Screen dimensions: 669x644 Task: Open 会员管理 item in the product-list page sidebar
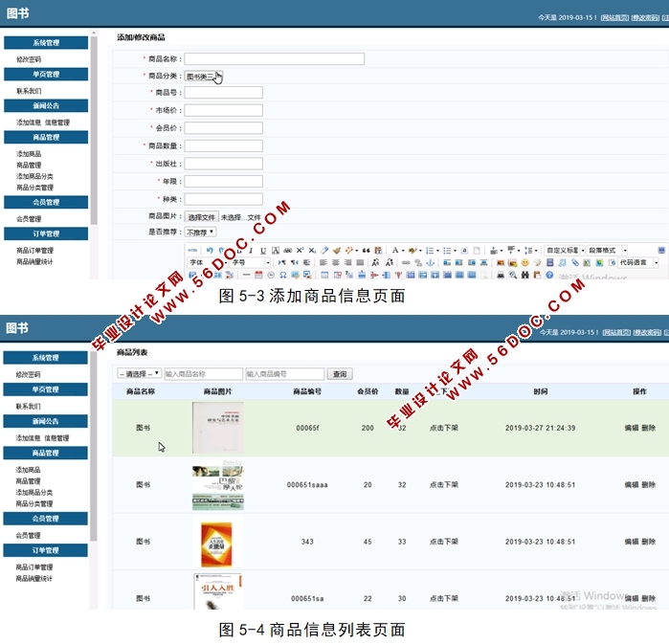[28, 535]
